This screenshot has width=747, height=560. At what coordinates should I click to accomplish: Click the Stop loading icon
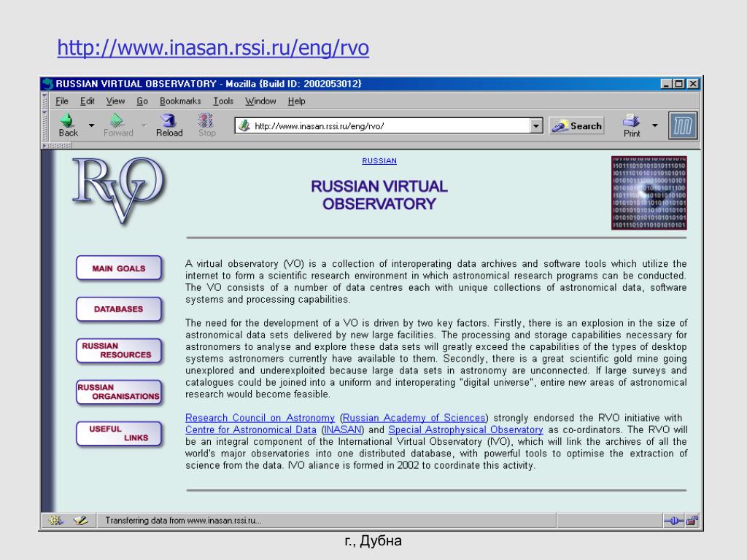pyautogui.click(x=206, y=120)
